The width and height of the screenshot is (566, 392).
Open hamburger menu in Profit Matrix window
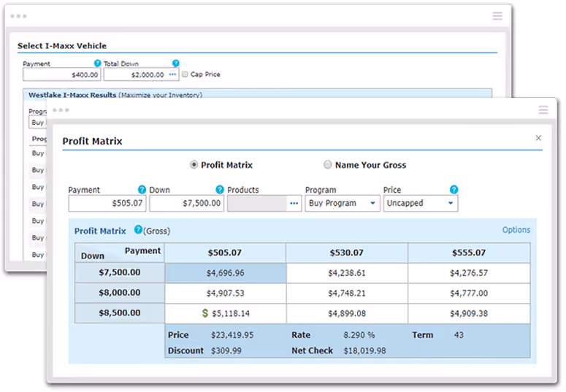click(543, 109)
